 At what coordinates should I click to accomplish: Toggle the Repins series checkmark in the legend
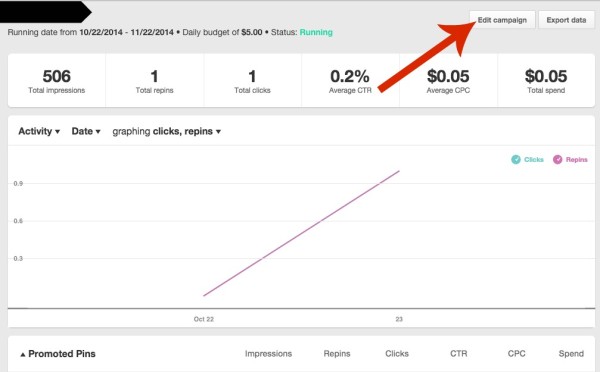pyautogui.click(x=558, y=160)
